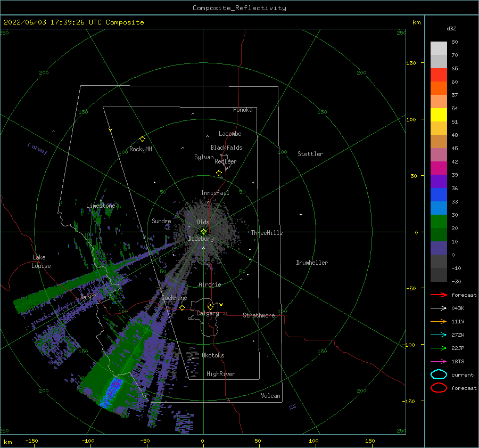This screenshot has width=479, height=448.
Task: Click the orange 111V arrow icon
Action: [x=439, y=321]
